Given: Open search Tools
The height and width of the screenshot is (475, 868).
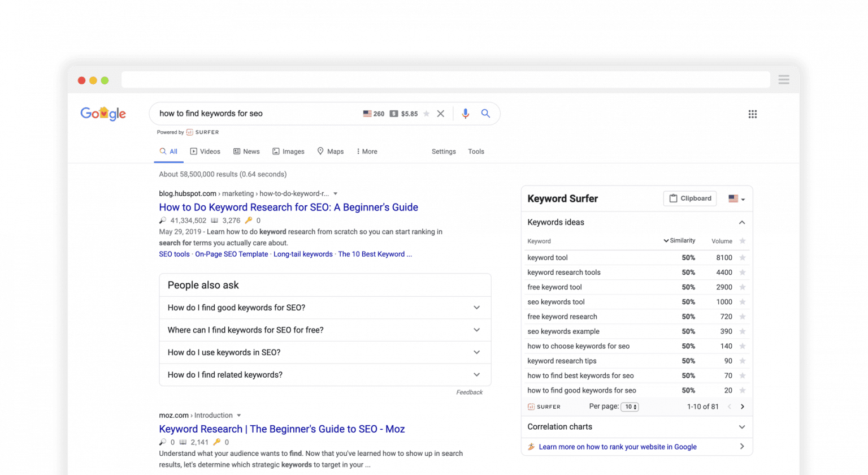Looking at the screenshot, I should tap(476, 152).
